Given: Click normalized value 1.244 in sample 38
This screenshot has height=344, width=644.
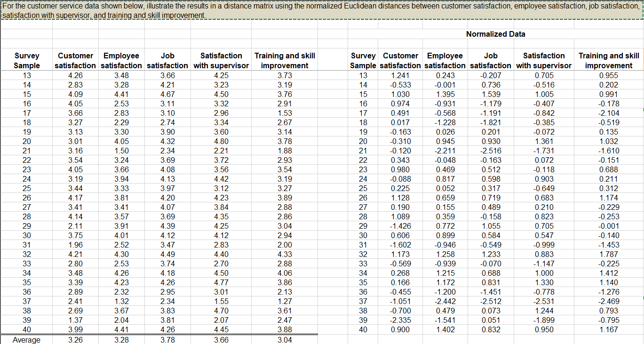Looking at the screenshot, I should pos(544,311).
